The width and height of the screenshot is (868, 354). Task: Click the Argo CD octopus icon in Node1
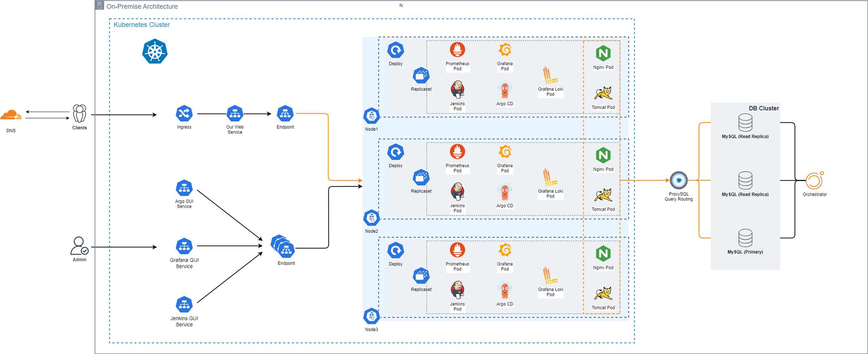pos(505,90)
